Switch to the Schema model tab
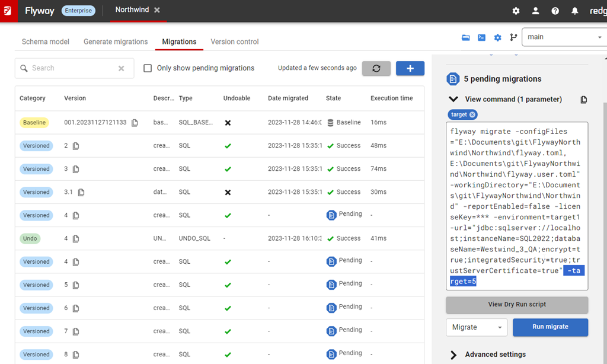 [x=46, y=41]
